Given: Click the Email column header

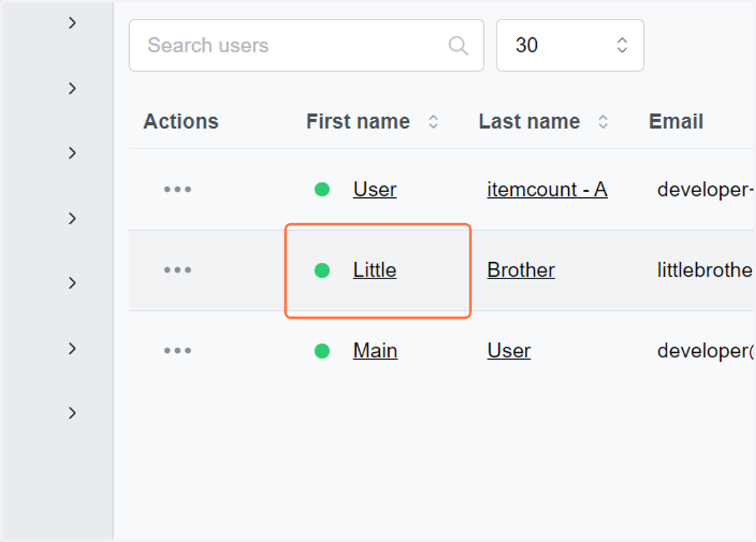Looking at the screenshot, I should [x=676, y=122].
